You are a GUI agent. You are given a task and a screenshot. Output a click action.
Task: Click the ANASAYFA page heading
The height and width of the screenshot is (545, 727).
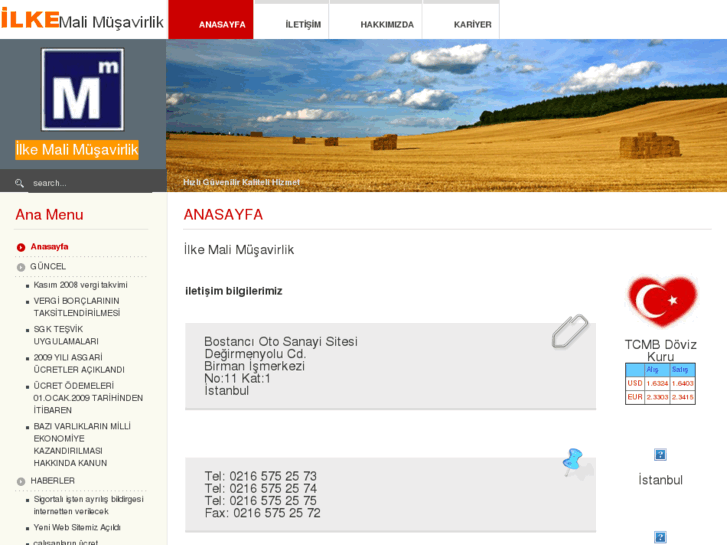[x=223, y=214]
